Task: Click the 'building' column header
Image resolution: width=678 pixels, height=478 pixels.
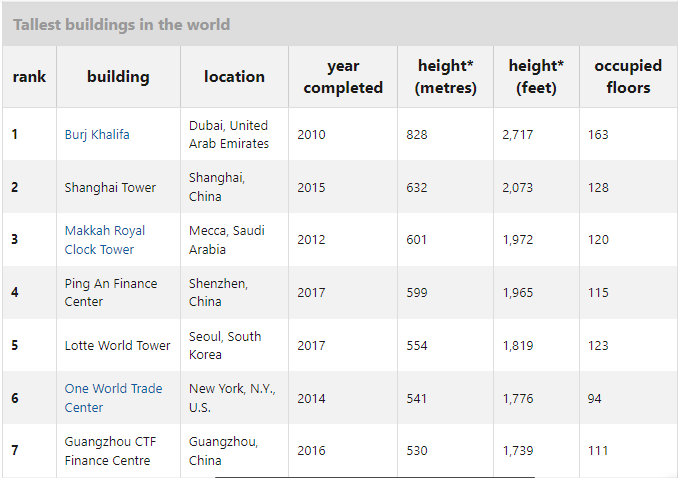Action: pos(118,77)
